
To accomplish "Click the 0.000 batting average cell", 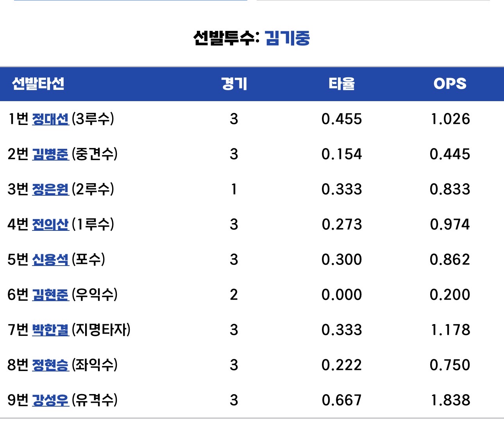I will pyautogui.click(x=342, y=295).
